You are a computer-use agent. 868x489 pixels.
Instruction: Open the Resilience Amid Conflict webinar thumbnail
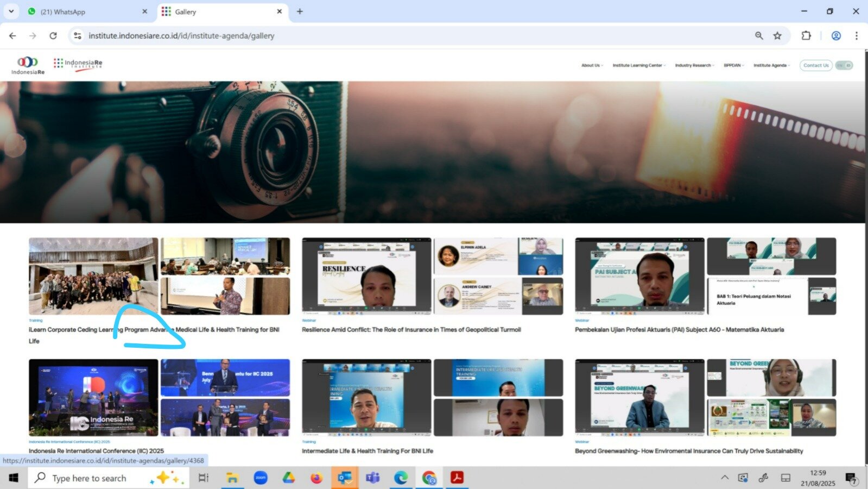(x=366, y=276)
